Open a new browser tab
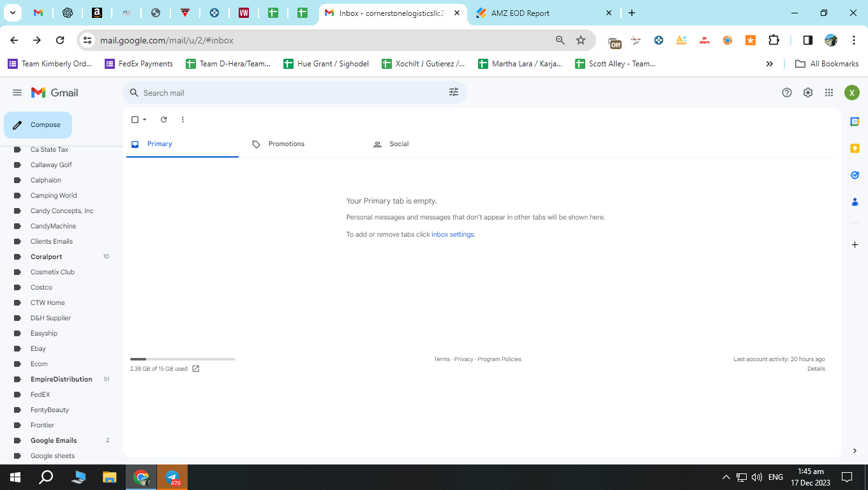The width and height of the screenshot is (868, 490). (632, 13)
